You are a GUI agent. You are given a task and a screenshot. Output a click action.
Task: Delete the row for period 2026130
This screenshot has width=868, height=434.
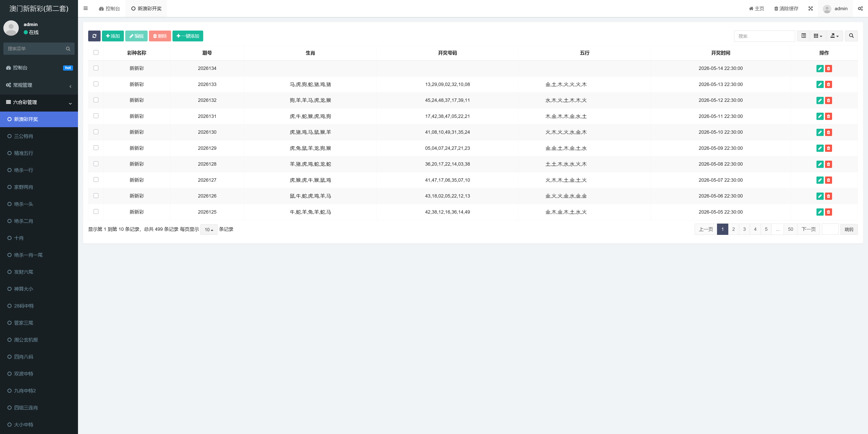point(828,132)
